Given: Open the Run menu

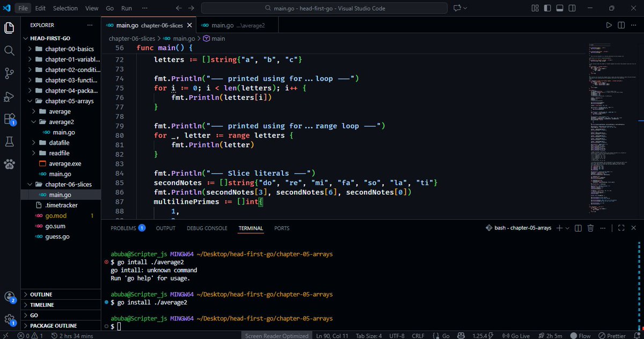Looking at the screenshot, I should coord(127,8).
